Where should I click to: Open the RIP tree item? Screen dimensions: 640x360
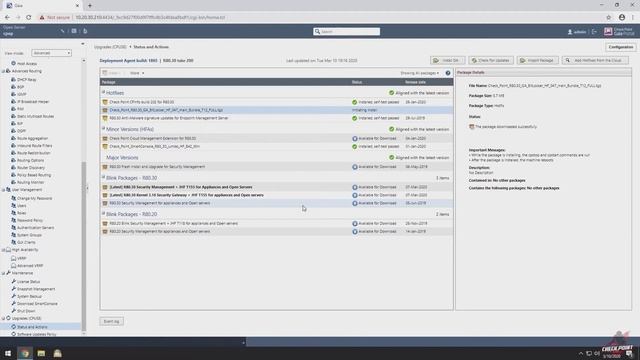[20, 124]
